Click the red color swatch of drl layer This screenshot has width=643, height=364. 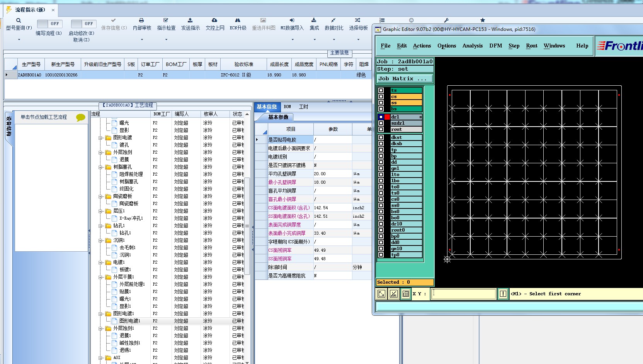pos(387,117)
